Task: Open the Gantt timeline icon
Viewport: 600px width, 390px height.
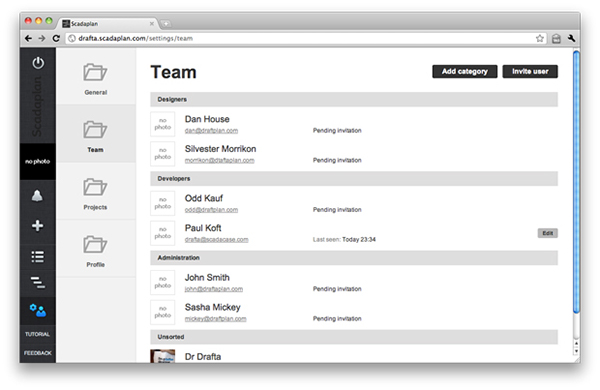Action: tap(38, 282)
